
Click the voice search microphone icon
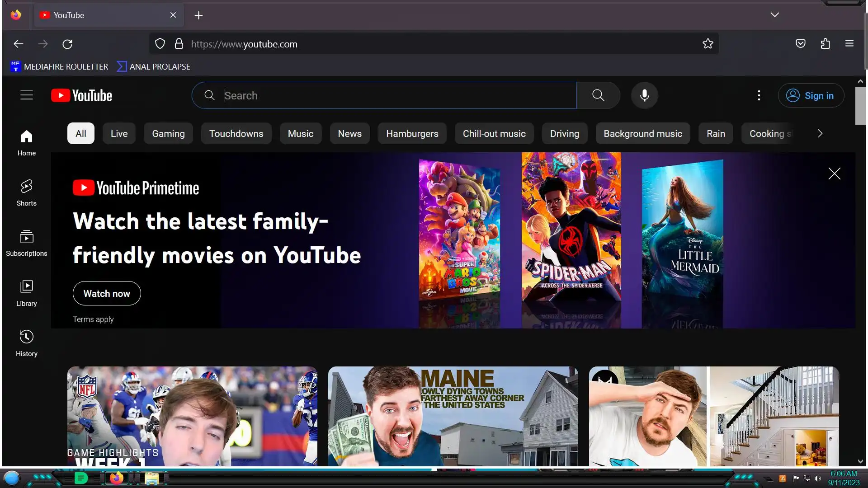click(644, 95)
